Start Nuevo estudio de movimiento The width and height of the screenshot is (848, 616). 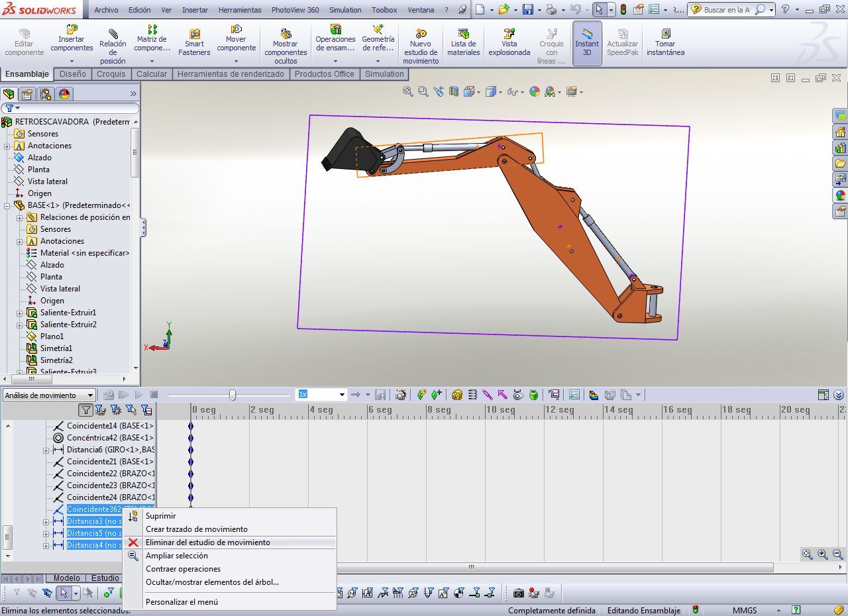tap(421, 45)
